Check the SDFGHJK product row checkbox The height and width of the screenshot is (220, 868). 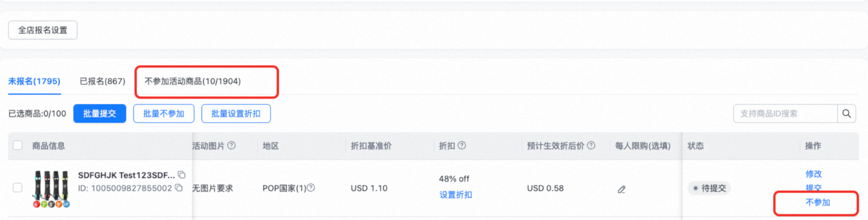tap(18, 187)
